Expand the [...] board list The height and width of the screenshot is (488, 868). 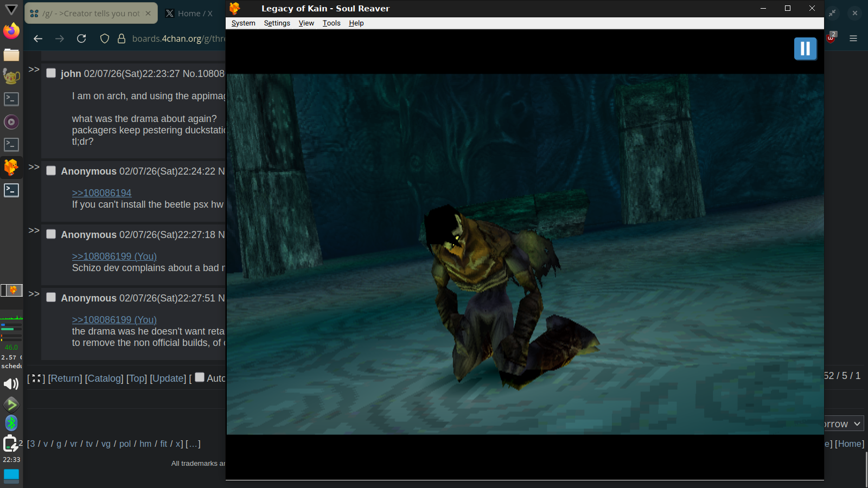coord(193,444)
